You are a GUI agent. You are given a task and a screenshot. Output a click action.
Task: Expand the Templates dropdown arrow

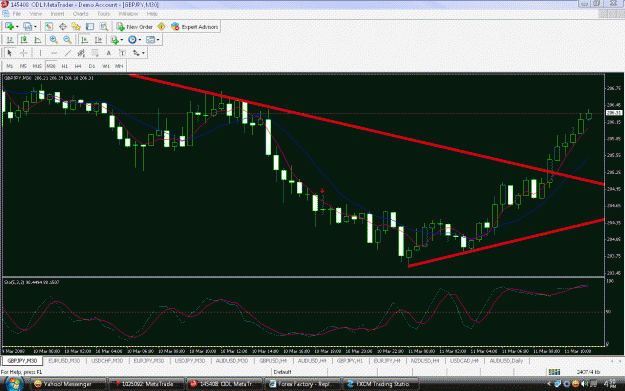coord(158,40)
